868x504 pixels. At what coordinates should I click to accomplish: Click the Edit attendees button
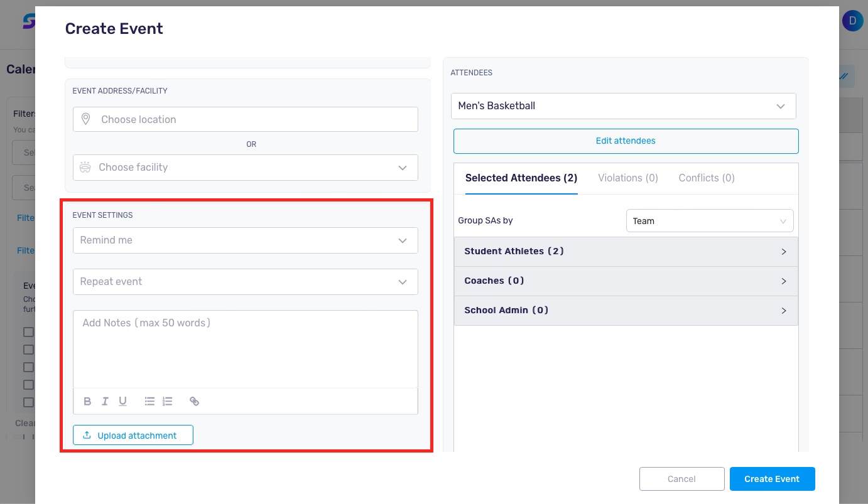pyautogui.click(x=626, y=141)
